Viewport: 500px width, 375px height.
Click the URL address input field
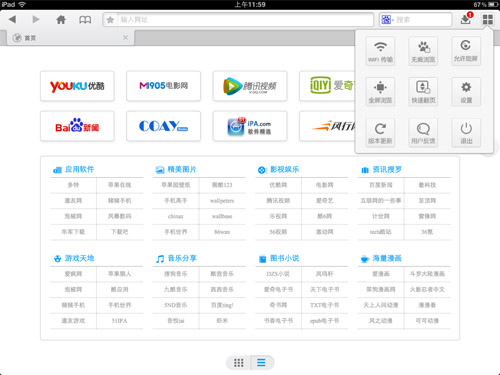pyautogui.click(x=245, y=20)
